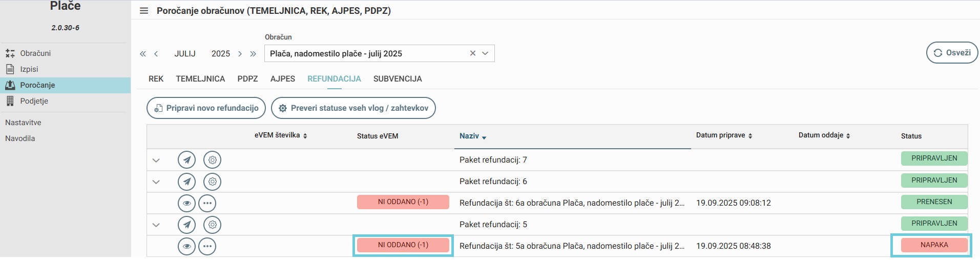Open the Obračun dropdown list
This screenshot has height=260, width=980.
pyautogui.click(x=485, y=53)
